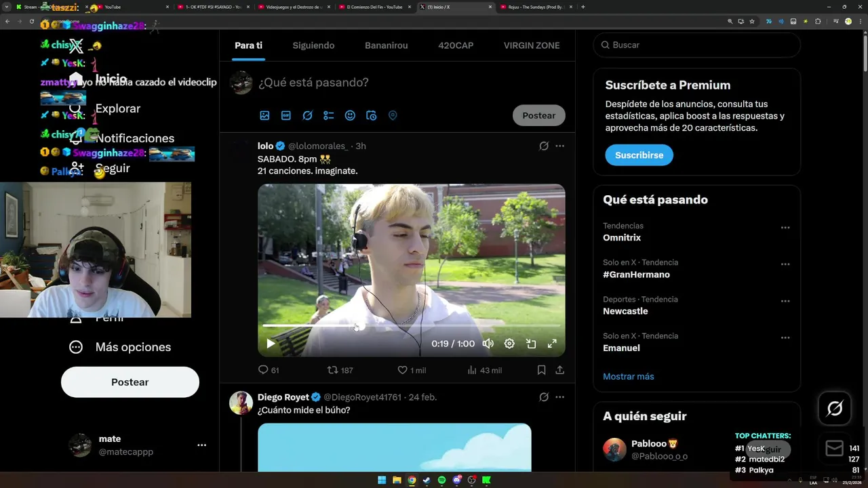868x488 pixels.
Task: Repost lolo's post showing 187 reposts
Action: point(340,370)
